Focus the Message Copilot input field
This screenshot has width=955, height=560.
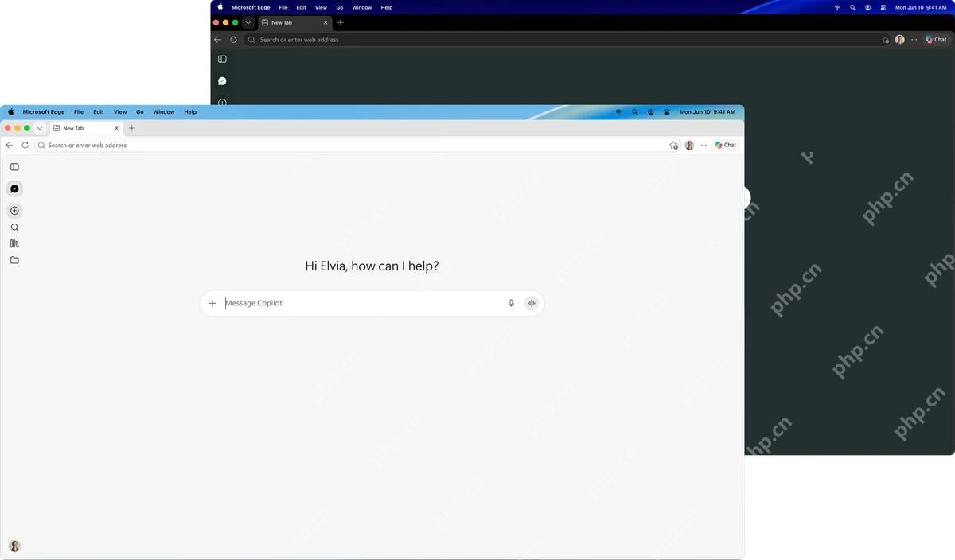point(364,303)
